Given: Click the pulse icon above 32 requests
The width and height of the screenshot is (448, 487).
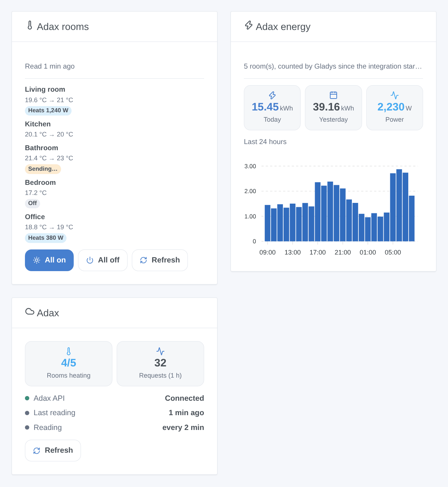Looking at the screenshot, I should [160, 351].
